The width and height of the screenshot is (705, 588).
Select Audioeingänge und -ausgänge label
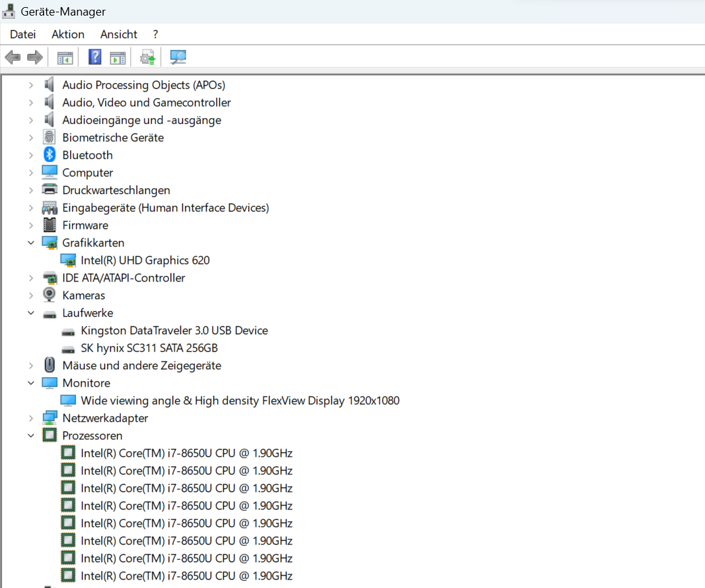142,119
